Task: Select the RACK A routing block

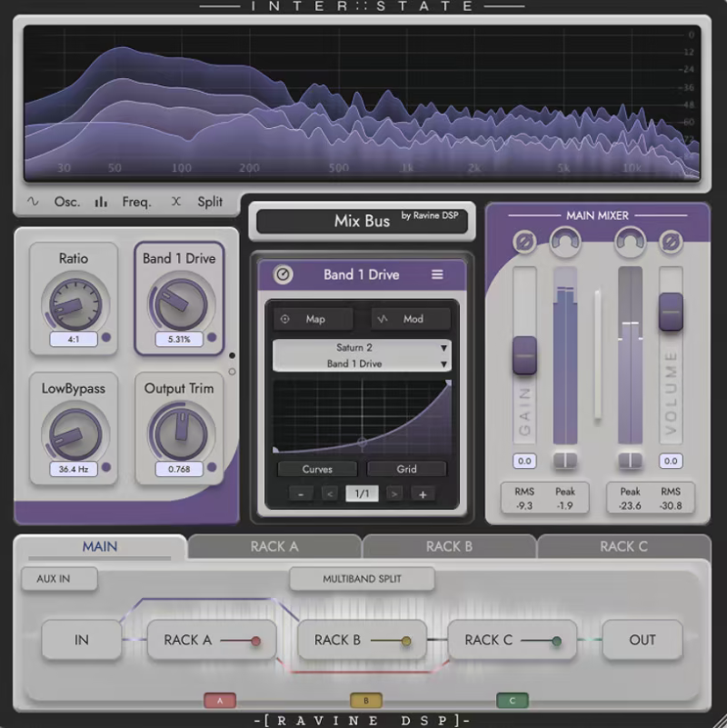Action: click(212, 640)
